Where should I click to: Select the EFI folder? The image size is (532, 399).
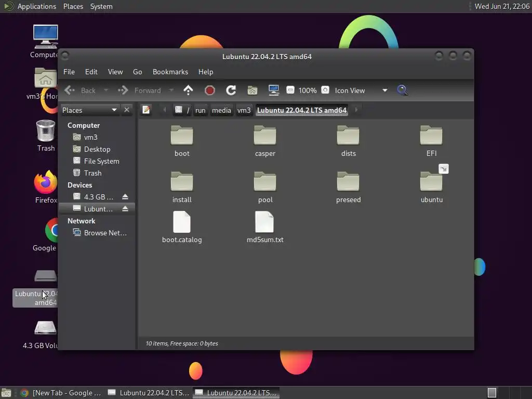pyautogui.click(x=431, y=141)
